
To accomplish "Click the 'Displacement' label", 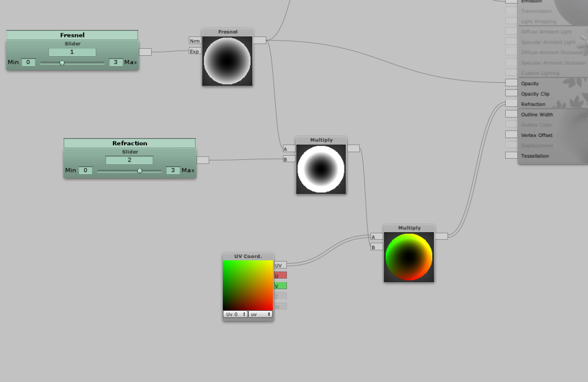I will [x=537, y=145].
